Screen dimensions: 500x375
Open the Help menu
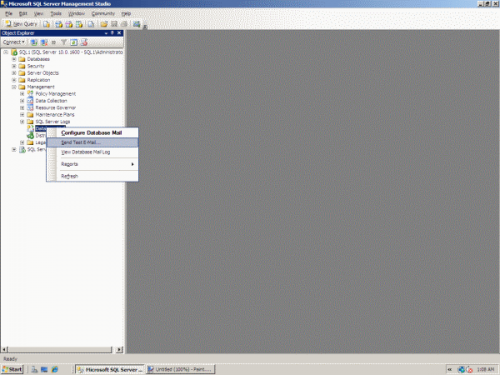(x=126, y=14)
